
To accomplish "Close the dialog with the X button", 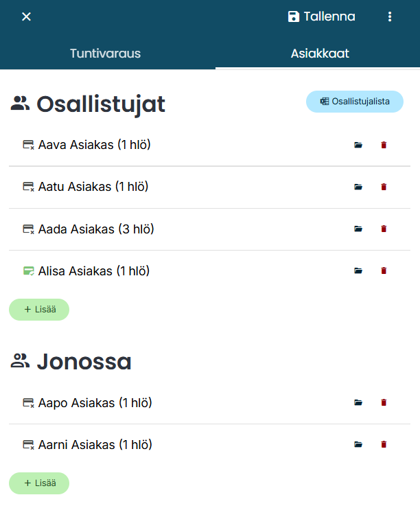I will [26, 16].
